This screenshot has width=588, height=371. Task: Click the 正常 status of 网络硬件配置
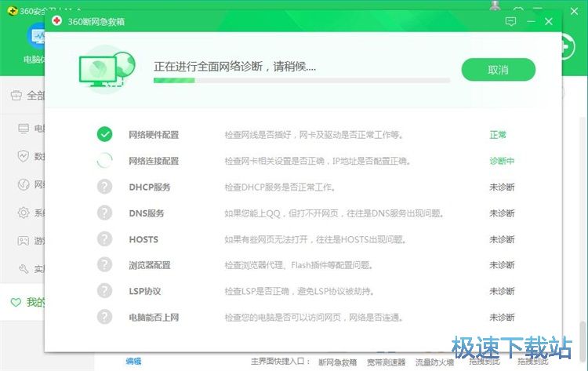(x=498, y=135)
